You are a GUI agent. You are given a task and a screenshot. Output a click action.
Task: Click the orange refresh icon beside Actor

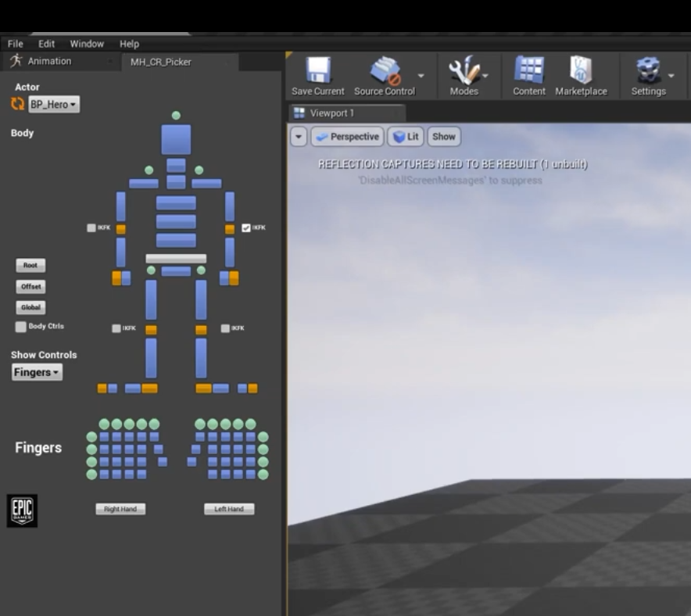pyautogui.click(x=17, y=104)
